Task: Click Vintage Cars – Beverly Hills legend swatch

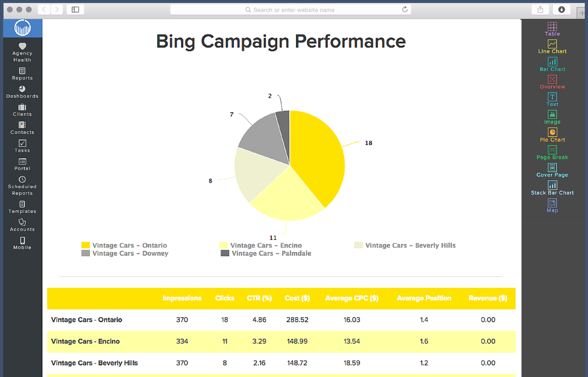Action: coord(358,245)
